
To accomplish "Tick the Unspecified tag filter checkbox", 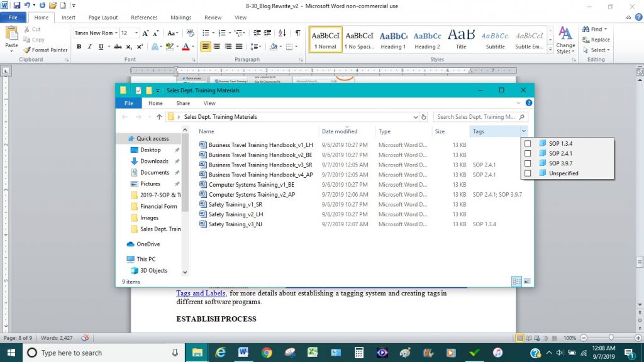I will [x=528, y=173].
